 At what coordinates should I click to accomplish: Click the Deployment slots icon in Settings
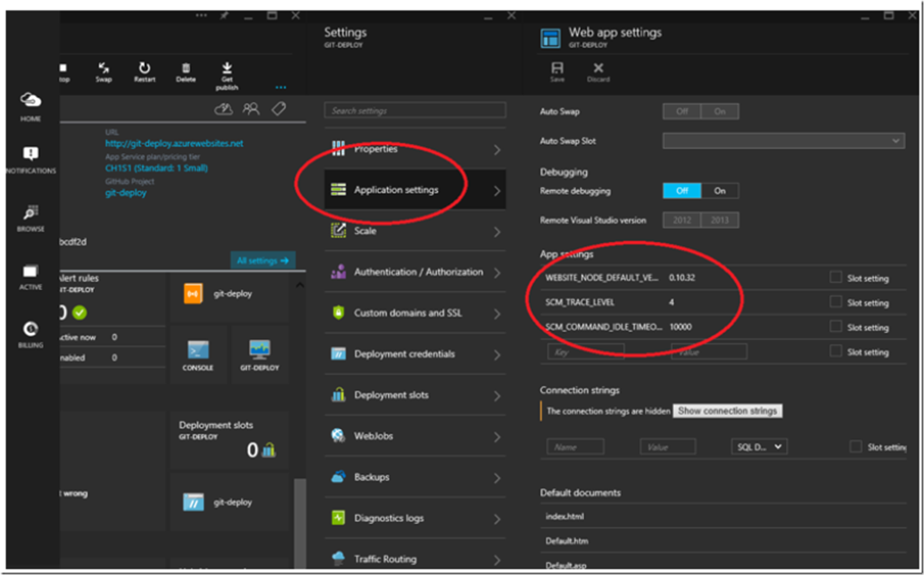tap(338, 395)
